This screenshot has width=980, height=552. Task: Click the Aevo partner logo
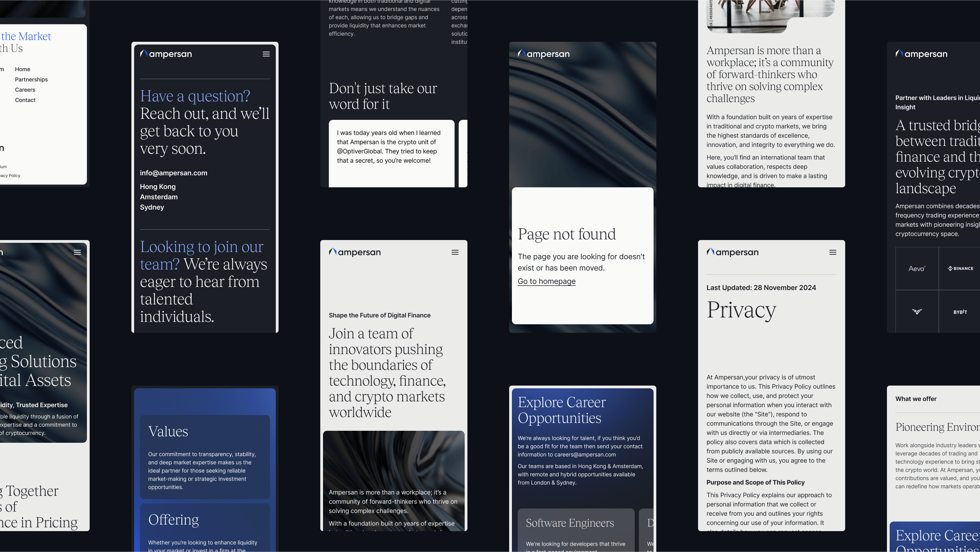click(916, 268)
